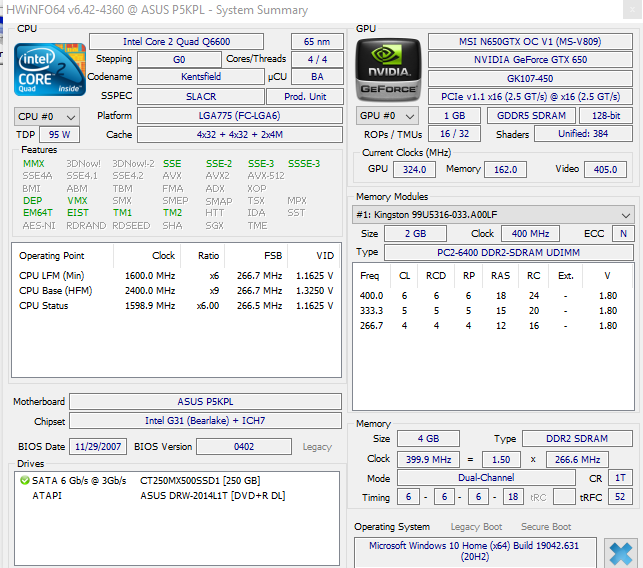This screenshot has width=643, height=568.
Task: Click the tRFC value 52 field
Action: (x=620, y=497)
